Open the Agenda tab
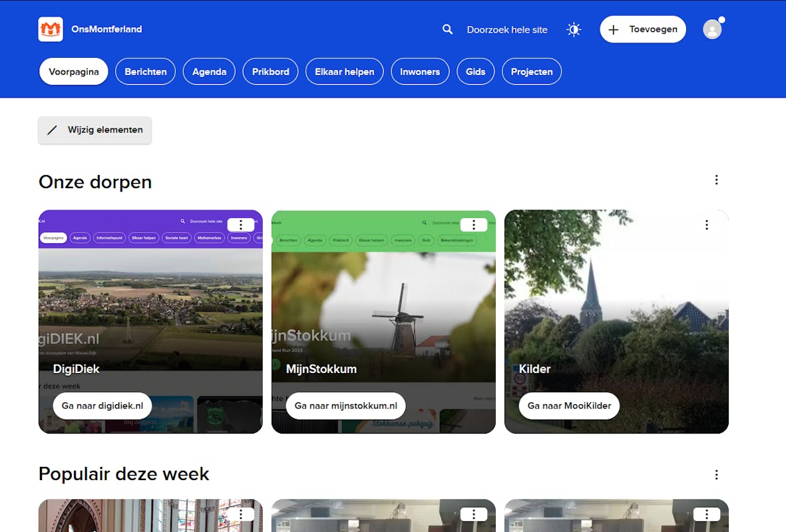The width and height of the screenshot is (786, 532). tap(209, 72)
